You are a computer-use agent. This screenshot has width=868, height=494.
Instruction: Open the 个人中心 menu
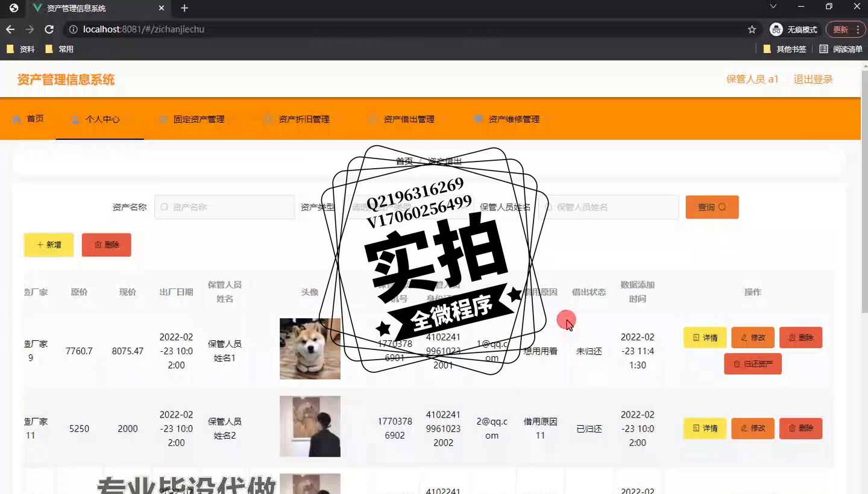pyautogui.click(x=100, y=119)
